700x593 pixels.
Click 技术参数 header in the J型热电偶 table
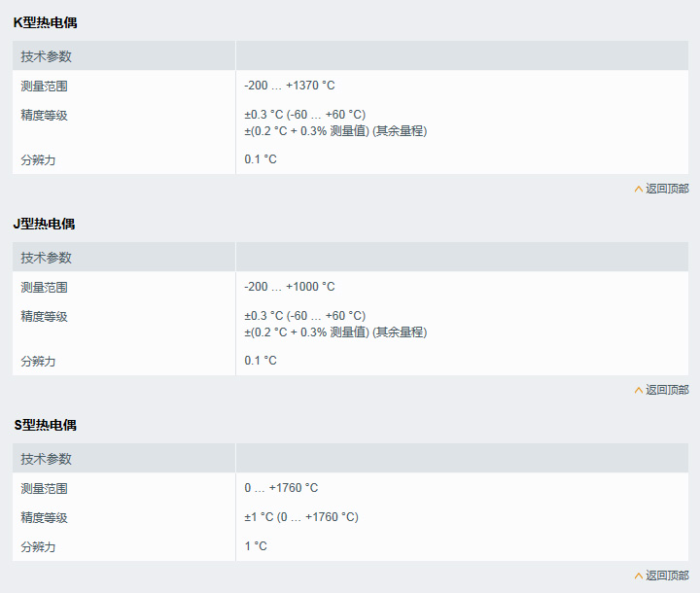pos(47,258)
